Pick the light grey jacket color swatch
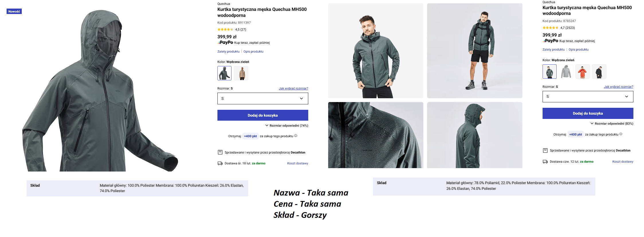The height and width of the screenshot is (237, 644). pos(566,71)
